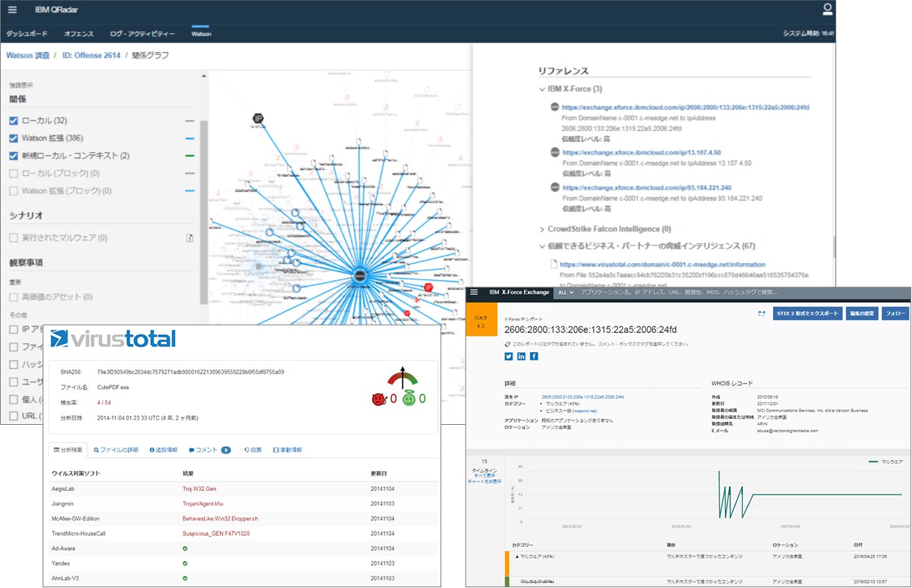This screenshot has height=588, width=912.
Task: Switch to the 投票 tab in VirusTotal
Action: pyautogui.click(x=253, y=450)
